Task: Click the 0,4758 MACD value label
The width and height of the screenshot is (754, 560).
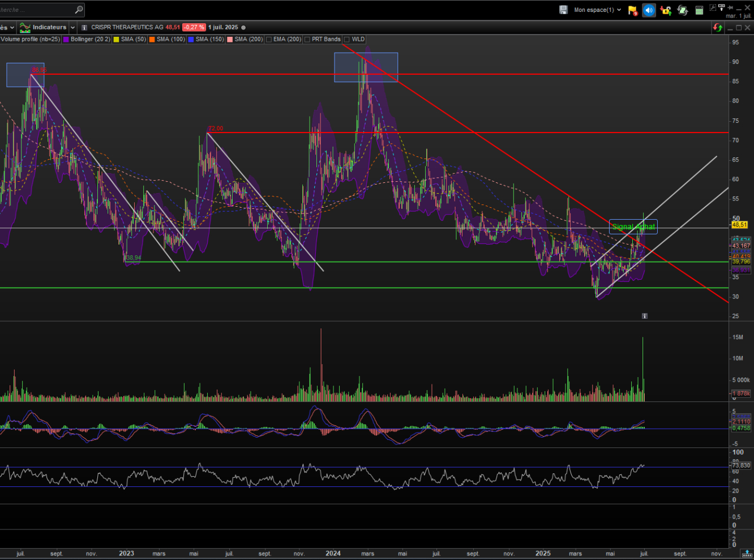Action: pyautogui.click(x=741, y=428)
